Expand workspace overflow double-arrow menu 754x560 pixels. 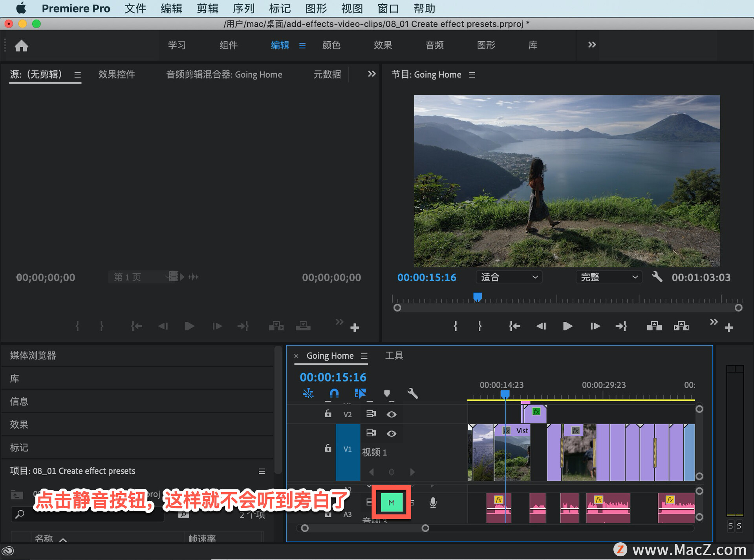(592, 45)
